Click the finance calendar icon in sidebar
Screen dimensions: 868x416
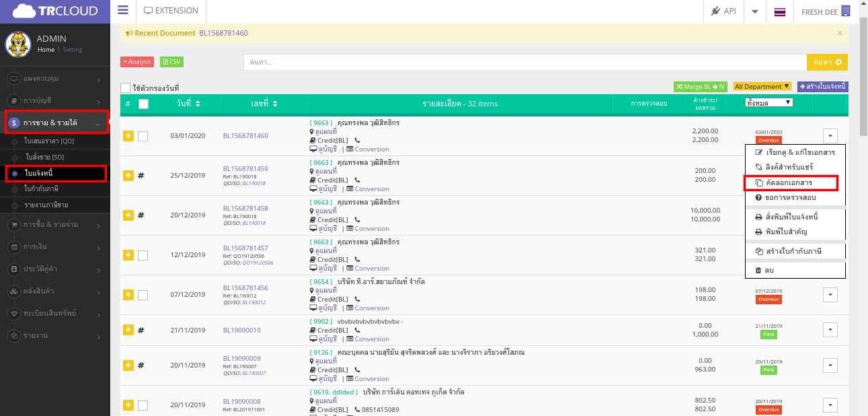(14, 246)
